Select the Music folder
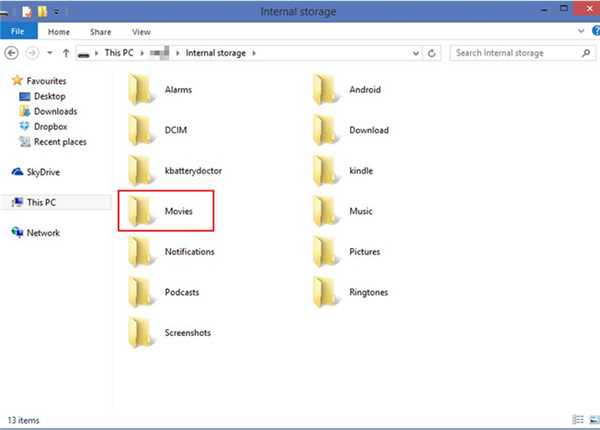 [x=342, y=212]
